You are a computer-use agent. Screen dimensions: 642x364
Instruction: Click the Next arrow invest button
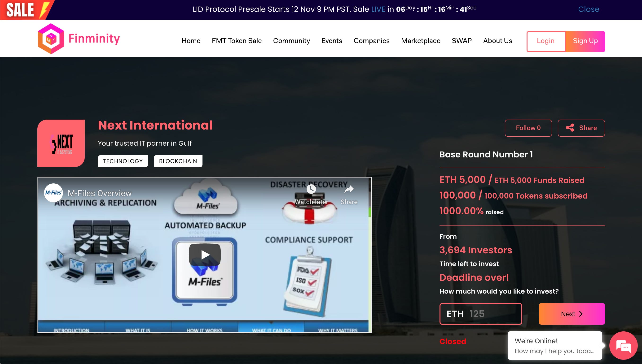572,314
